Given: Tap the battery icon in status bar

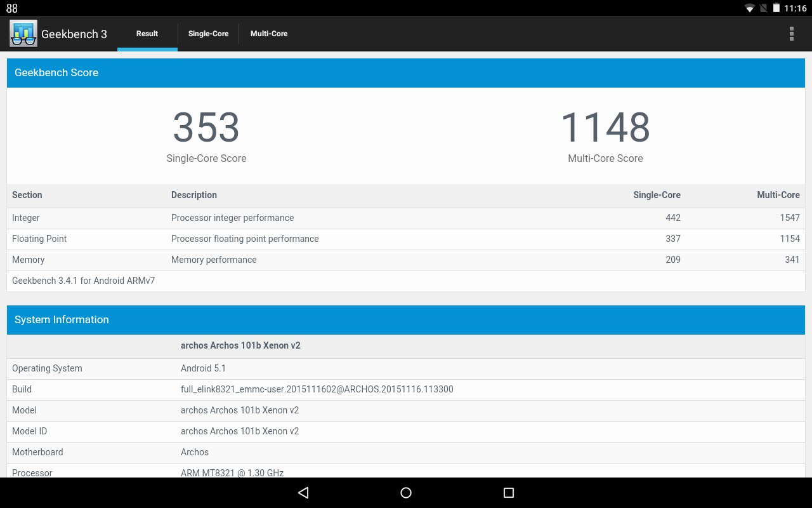Looking at the screenshot, I should pos(776,8).
